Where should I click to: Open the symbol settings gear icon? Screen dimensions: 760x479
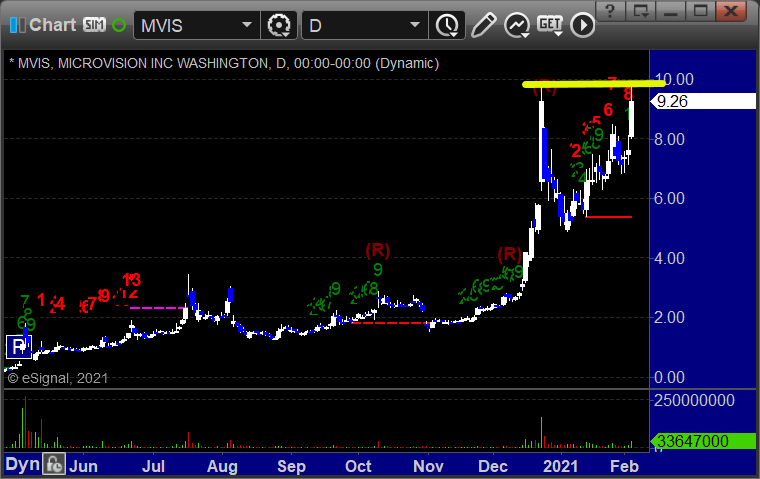click(x=279, y=25)
